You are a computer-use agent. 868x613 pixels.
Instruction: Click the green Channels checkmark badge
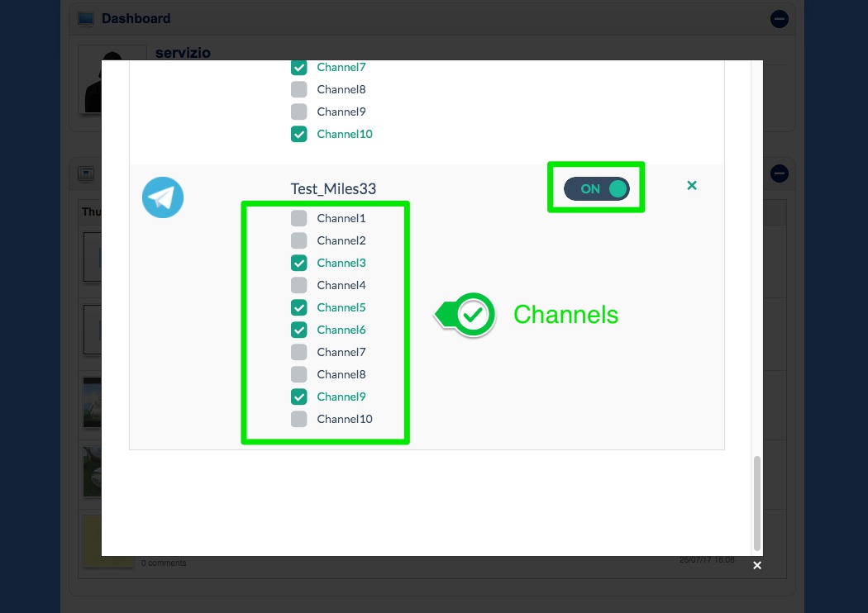[x=473, y=315]
